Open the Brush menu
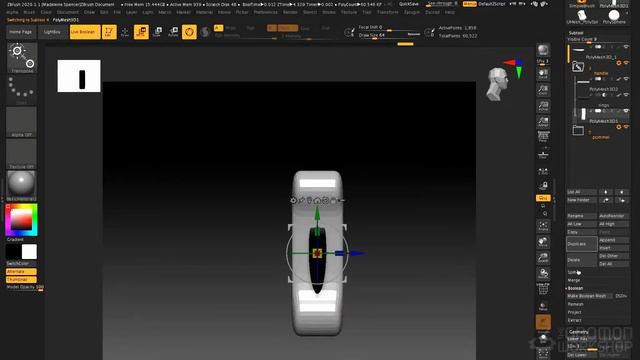The width and height of the screenshot is (640, 360). click(x=29, y=12)
